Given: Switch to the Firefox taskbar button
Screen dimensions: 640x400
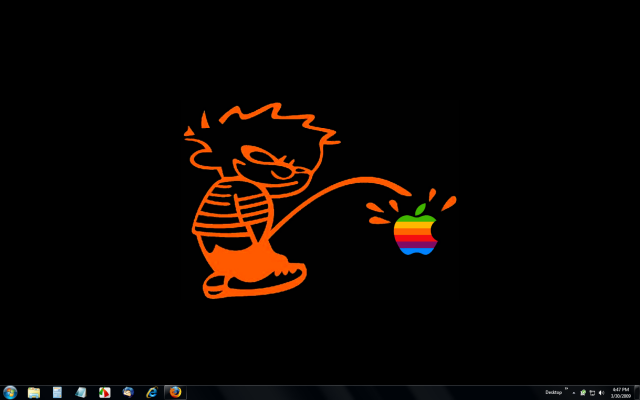Looking at the screenshot, I should coord(176,392).
